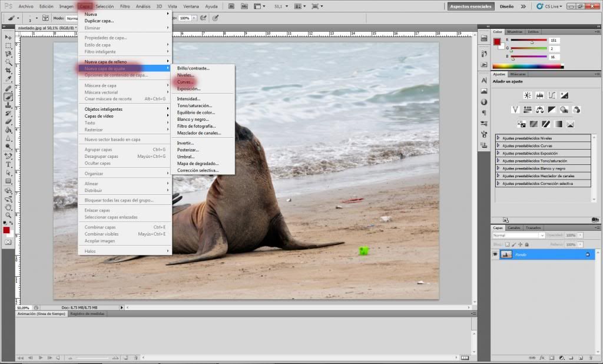Toggle visibility of the Fondo layer
The width and height of the screenshot is (603, 364).
point(495,254)
